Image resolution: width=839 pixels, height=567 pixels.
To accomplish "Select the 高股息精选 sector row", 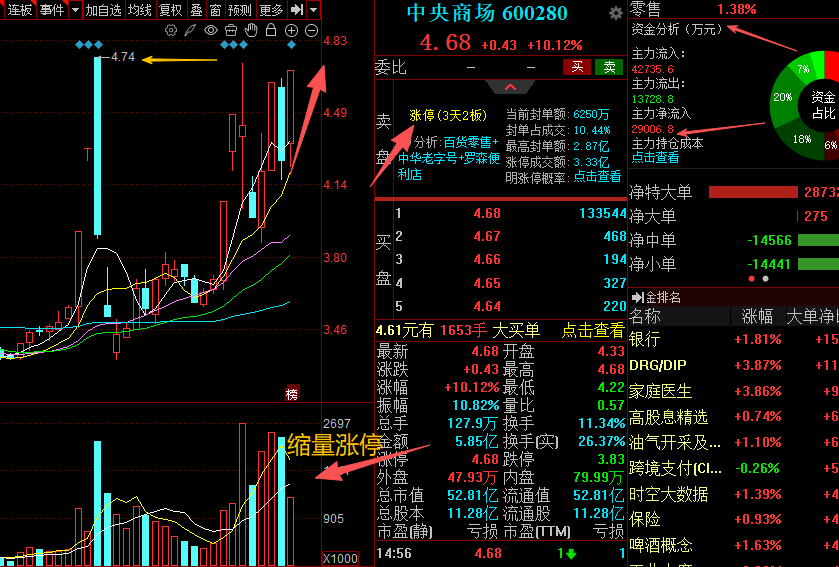I will coord(734,417).
